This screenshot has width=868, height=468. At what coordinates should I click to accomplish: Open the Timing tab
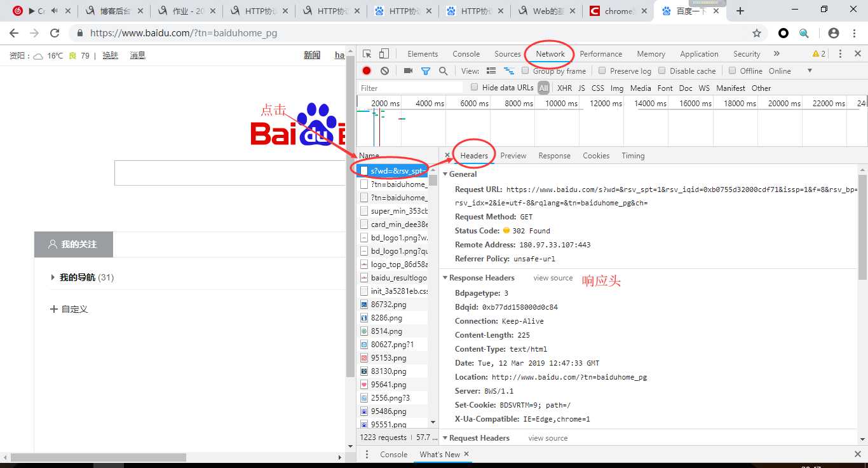633,156
